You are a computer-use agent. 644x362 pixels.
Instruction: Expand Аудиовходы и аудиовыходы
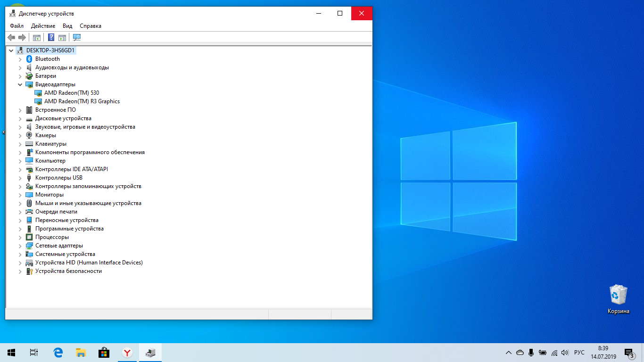point(20,67)
